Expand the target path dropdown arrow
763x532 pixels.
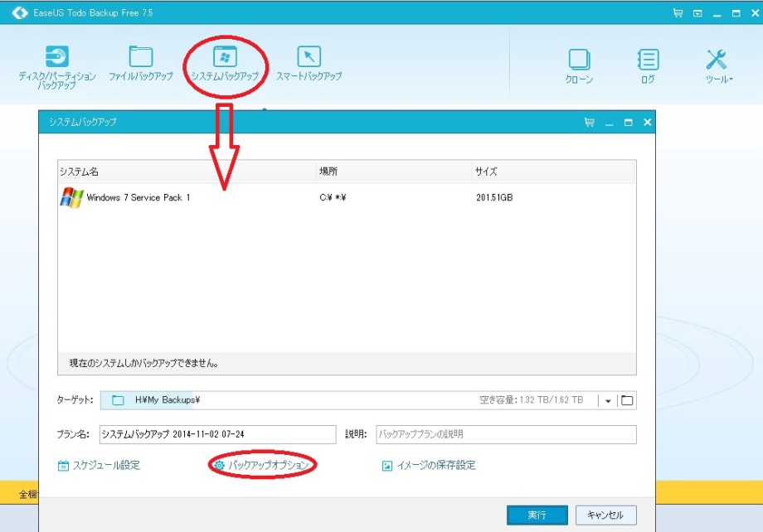[x=608, y=401]
